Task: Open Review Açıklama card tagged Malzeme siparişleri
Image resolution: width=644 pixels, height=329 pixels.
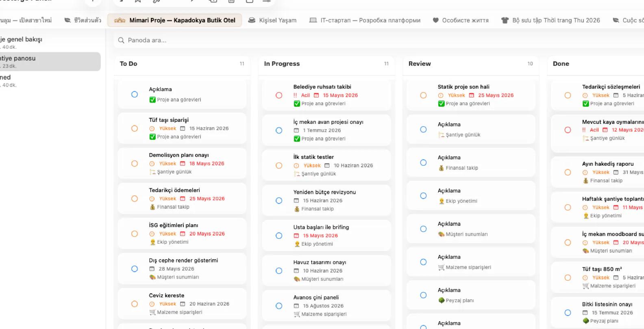Action: click(x=471, y=262)
